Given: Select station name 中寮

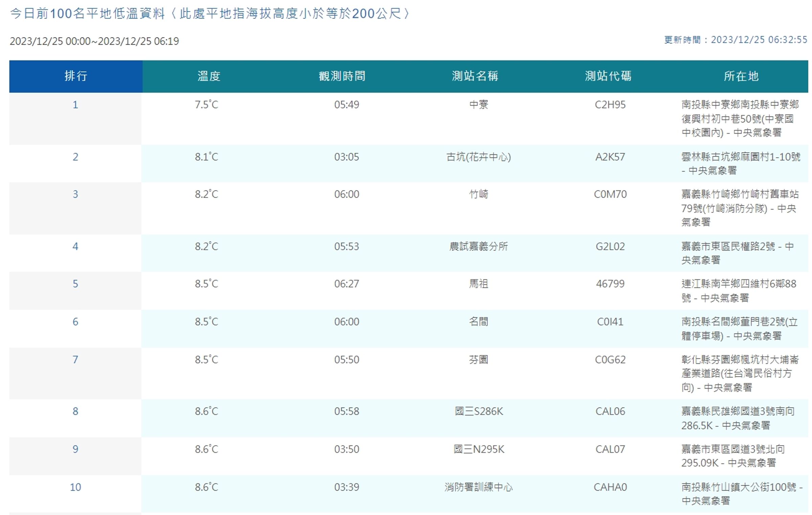Looking at the screenshot, I should tap(479, 104).
